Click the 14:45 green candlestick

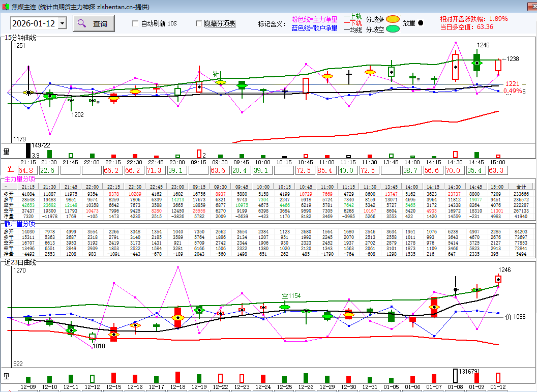pyautogui.click(x=476, y=63)
